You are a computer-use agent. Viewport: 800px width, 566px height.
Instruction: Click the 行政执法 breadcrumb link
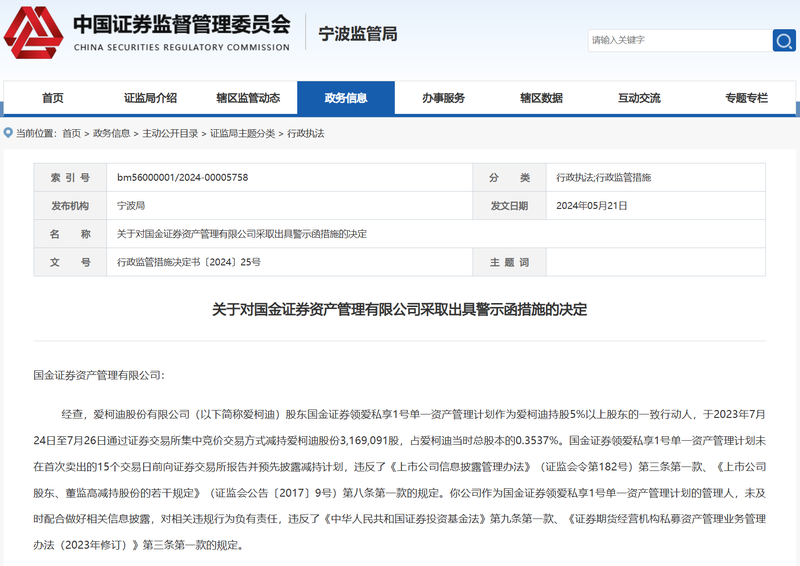point(306,134)
